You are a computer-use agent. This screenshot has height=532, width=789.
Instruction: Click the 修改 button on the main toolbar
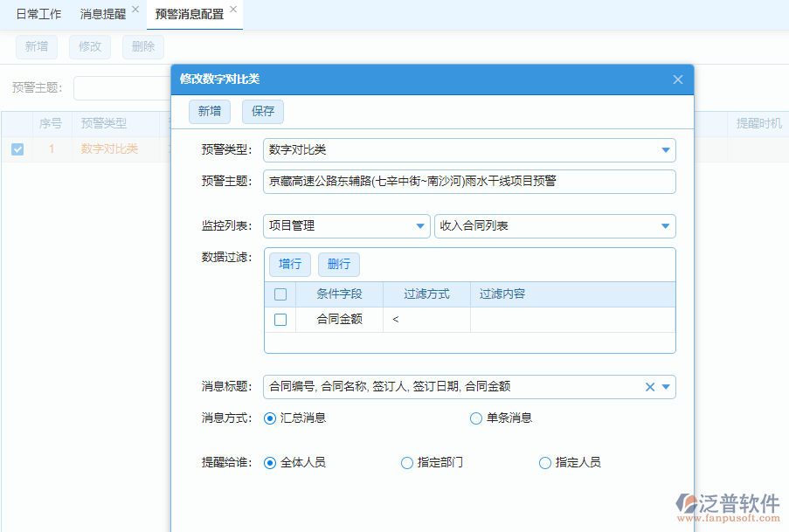click(89, 46)
